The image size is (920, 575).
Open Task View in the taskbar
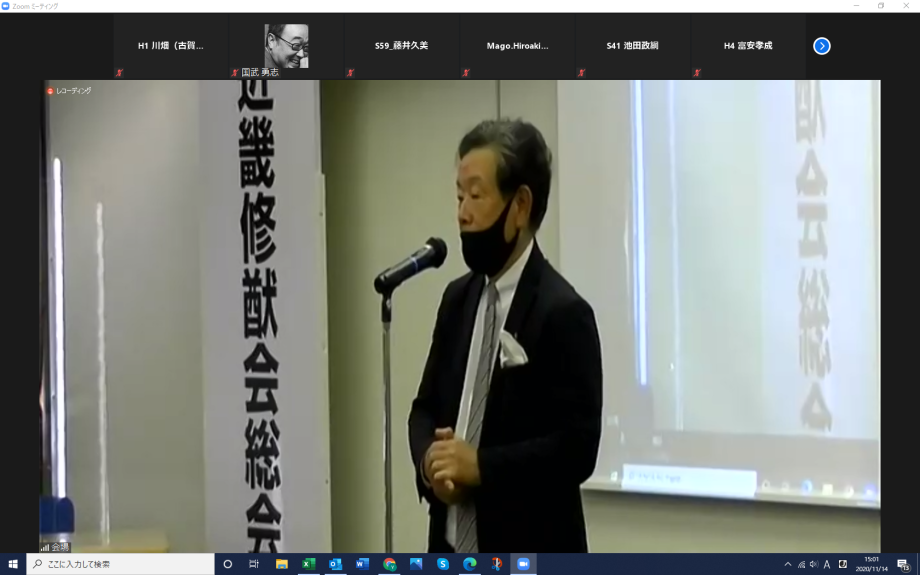click(254, 564)
